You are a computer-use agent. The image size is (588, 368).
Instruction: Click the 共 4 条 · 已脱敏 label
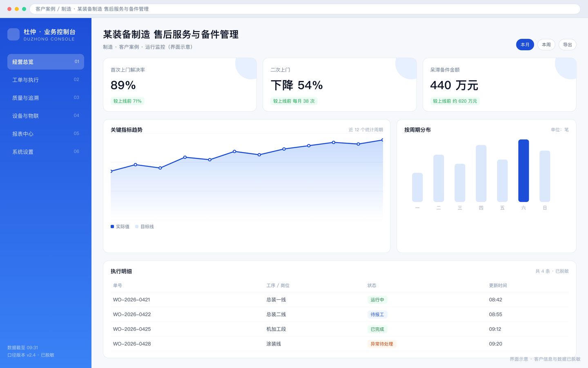click(552, 271)
